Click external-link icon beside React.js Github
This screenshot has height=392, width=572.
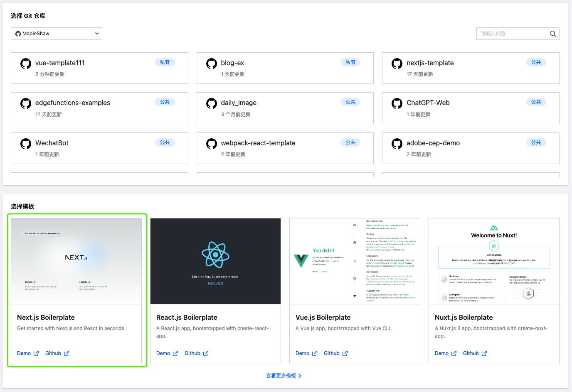point(206,353)
